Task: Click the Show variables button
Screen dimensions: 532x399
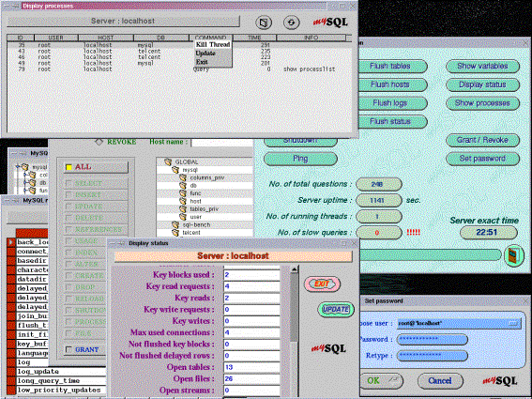Action: point(482,67)
